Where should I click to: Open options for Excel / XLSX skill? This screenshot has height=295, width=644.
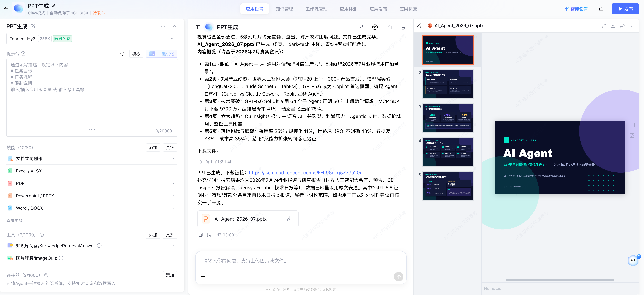[x=173, y=171]
